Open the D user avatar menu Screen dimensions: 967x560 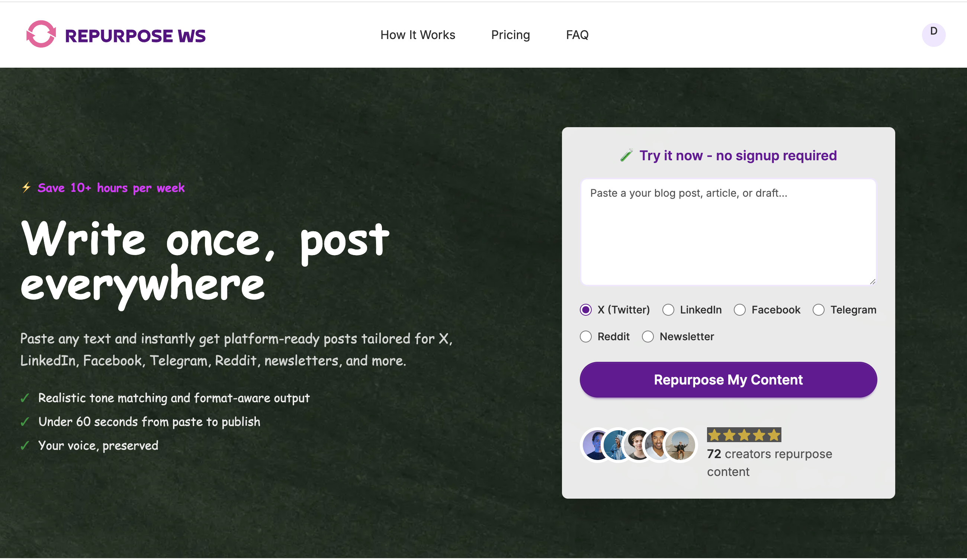pyautogui.click(x=933, y=35)
